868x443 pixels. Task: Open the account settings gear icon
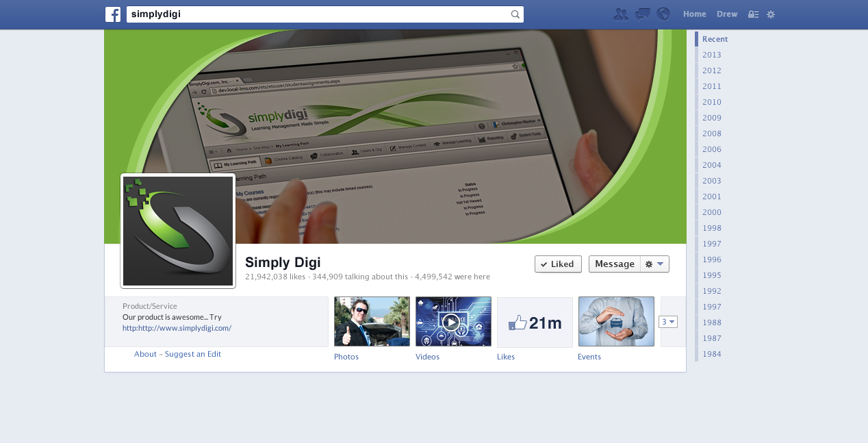771,14
